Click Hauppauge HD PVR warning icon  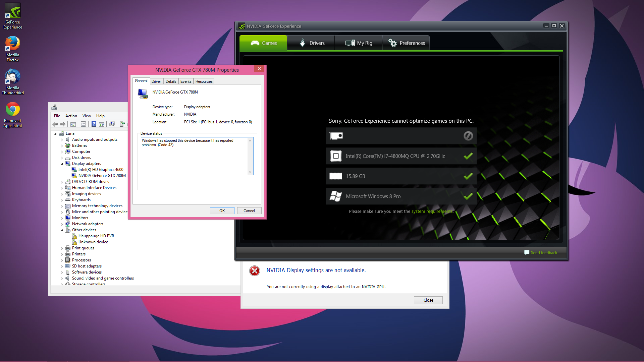click(74, 236)
